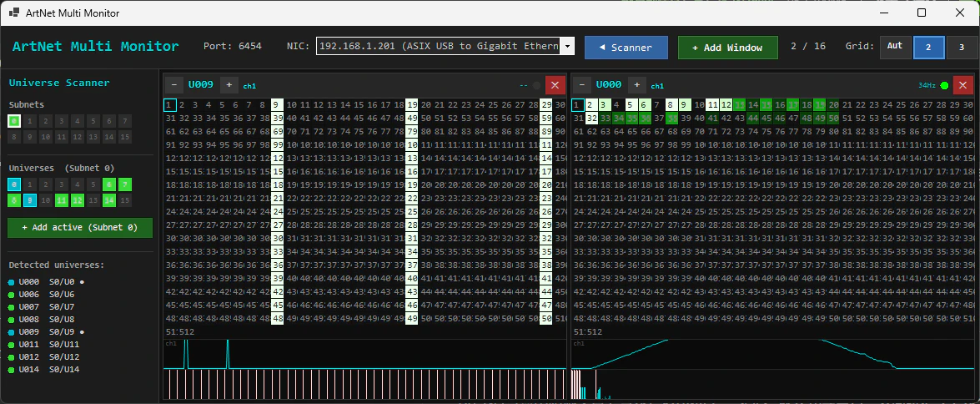
Task: Select universe 12 in Universes grid
Action: [78, 200]
